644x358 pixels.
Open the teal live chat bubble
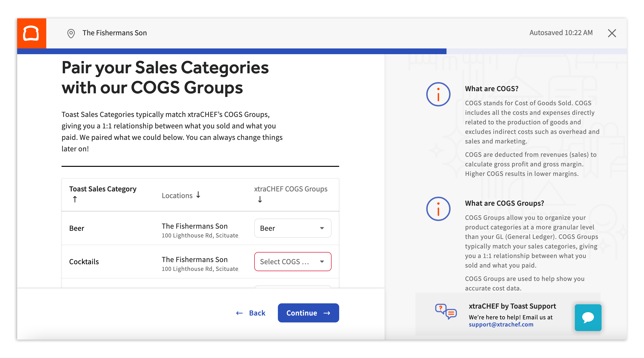[588, 317]
